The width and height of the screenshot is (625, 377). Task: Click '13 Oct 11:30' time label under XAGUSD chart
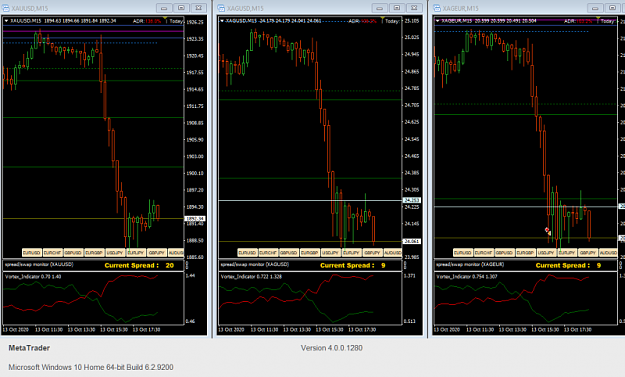click(x=264, y=330)
